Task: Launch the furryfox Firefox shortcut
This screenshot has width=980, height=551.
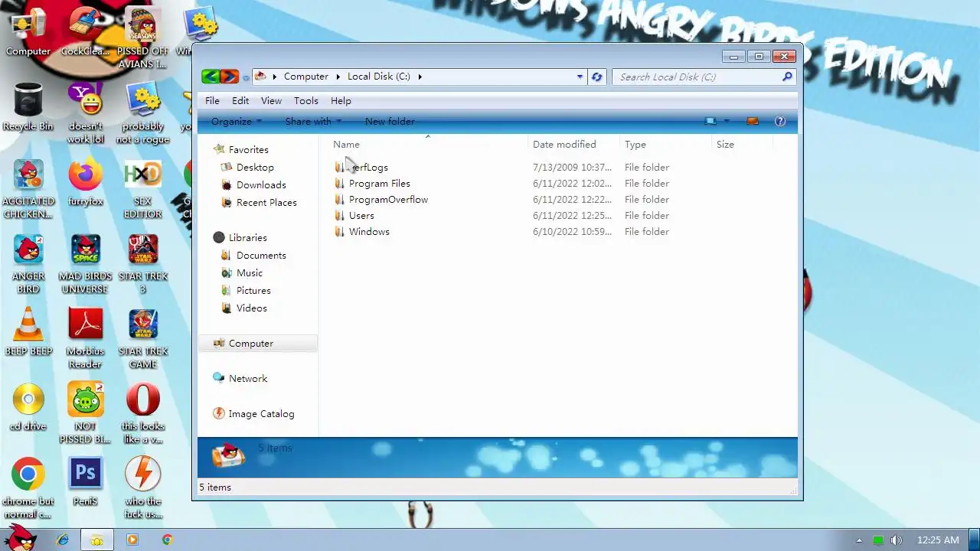Action: [85, 182]
